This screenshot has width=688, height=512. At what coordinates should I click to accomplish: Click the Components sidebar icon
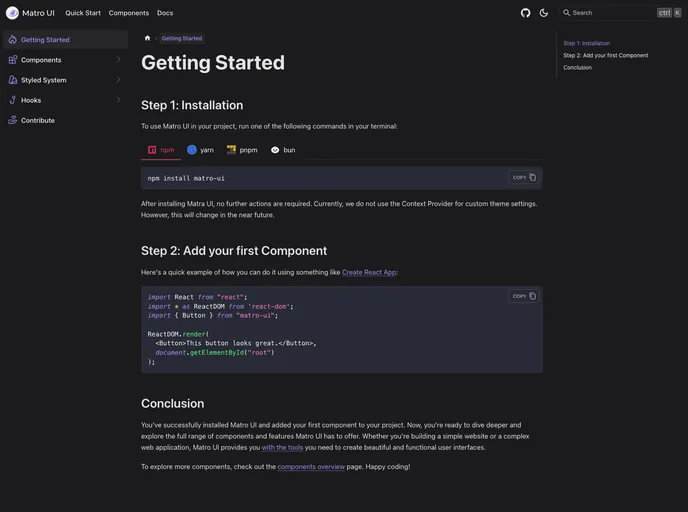(x=13, y=60)
